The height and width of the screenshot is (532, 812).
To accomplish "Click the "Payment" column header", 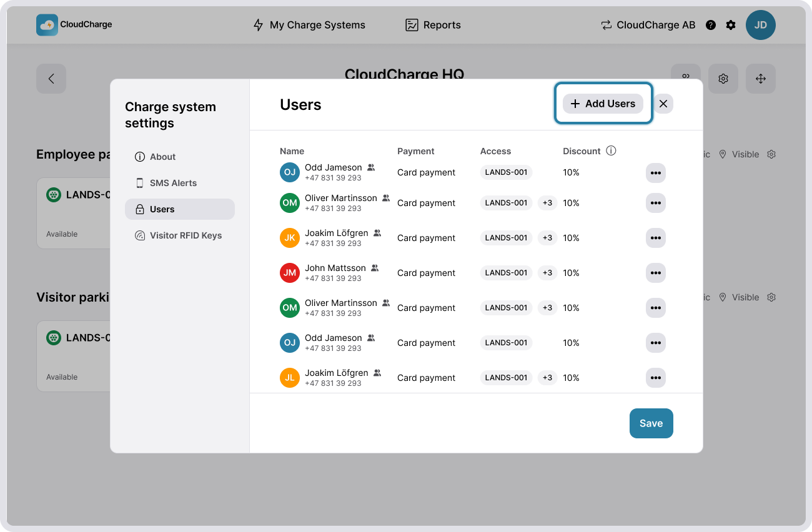I will click(415, 151).
